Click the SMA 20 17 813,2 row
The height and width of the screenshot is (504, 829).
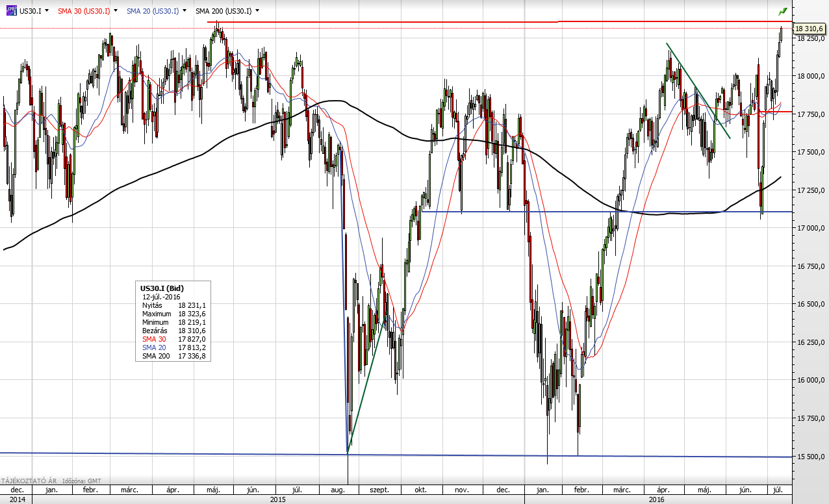tap(173, 347)
